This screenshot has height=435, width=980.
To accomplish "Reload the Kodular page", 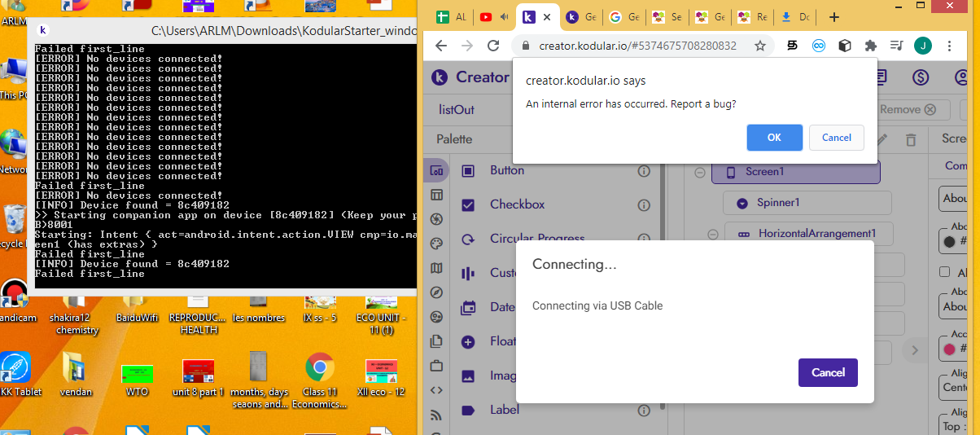I will click(x=492, y=46).
